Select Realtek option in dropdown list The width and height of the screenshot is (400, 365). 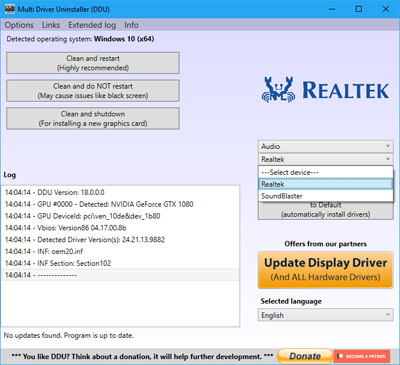325,184
